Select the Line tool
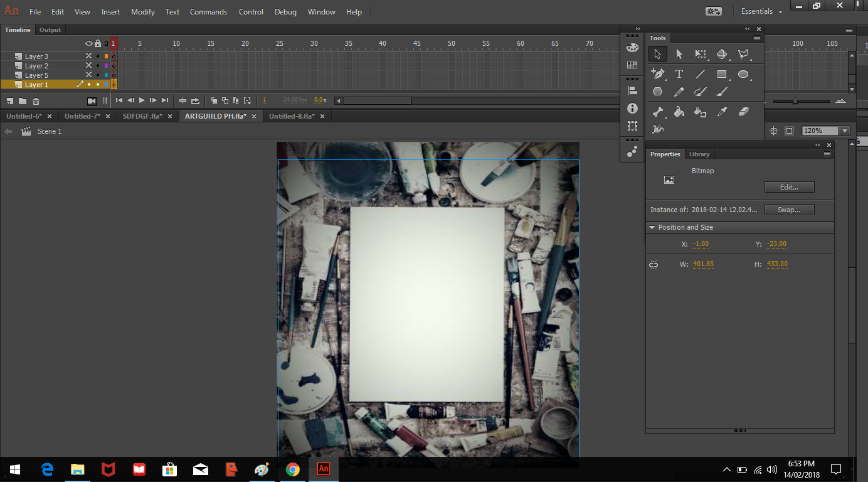Screen dimensions: 868x482 [x=701, y=74]
